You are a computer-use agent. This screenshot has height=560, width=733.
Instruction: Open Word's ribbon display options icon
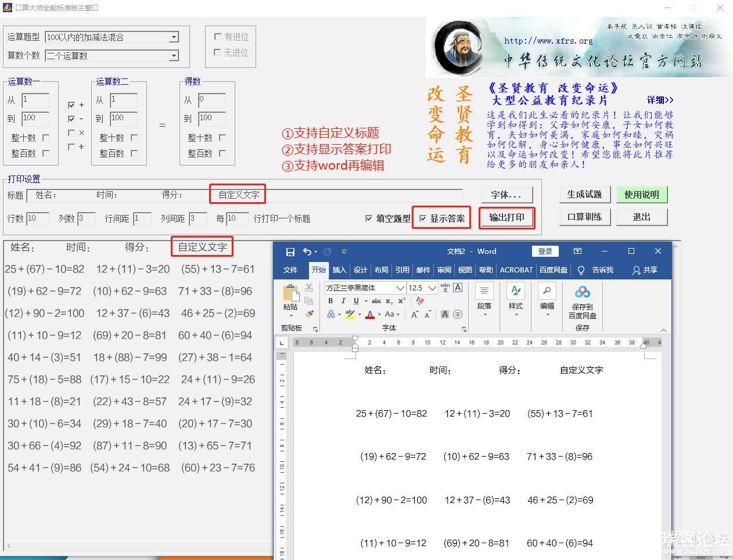[x=577, y=252]
